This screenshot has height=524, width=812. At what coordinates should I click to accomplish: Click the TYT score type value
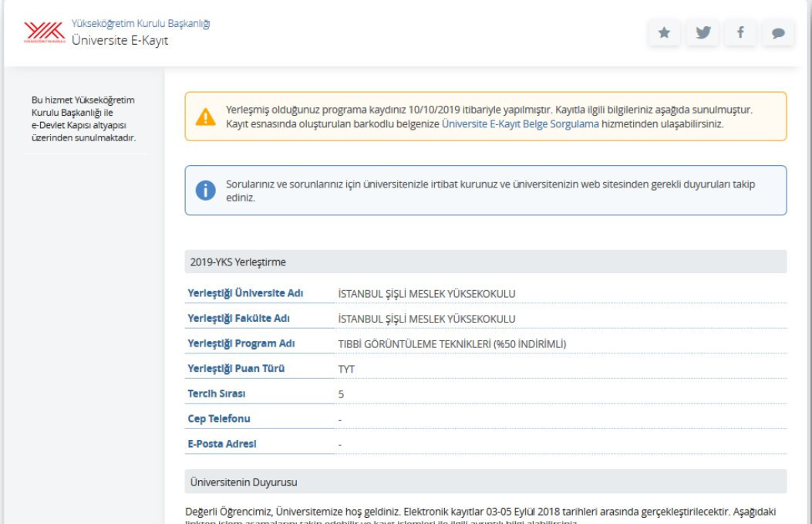(x=346, y=370)
